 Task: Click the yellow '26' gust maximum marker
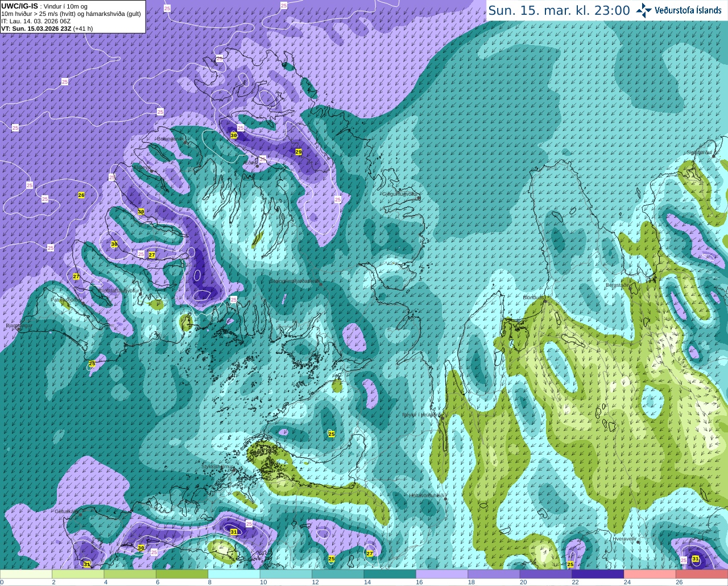[x=81, y=195]
